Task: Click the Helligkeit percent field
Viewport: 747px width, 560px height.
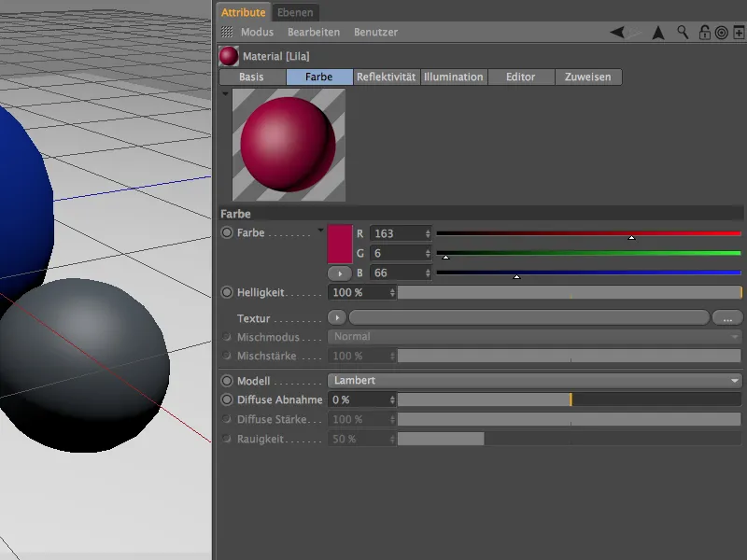Action: pos(359,292)
